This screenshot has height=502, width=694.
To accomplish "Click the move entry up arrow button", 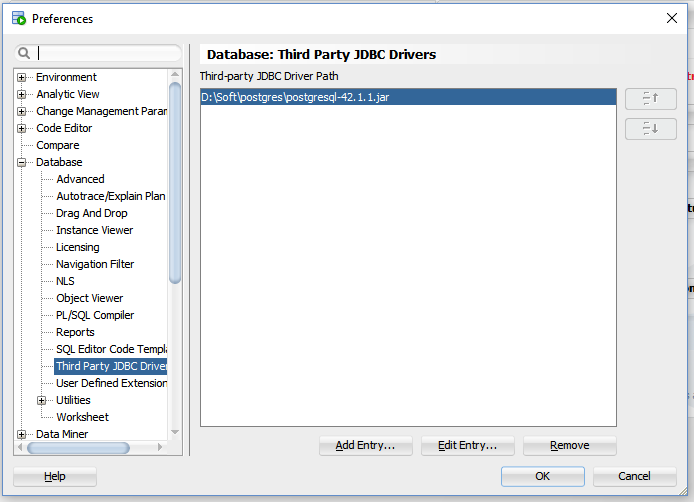I will point(650,98).
